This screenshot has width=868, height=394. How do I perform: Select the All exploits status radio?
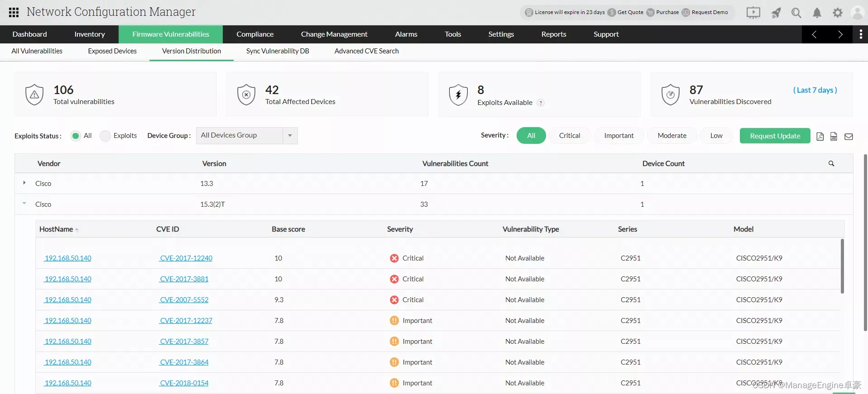tap(76, 136)
